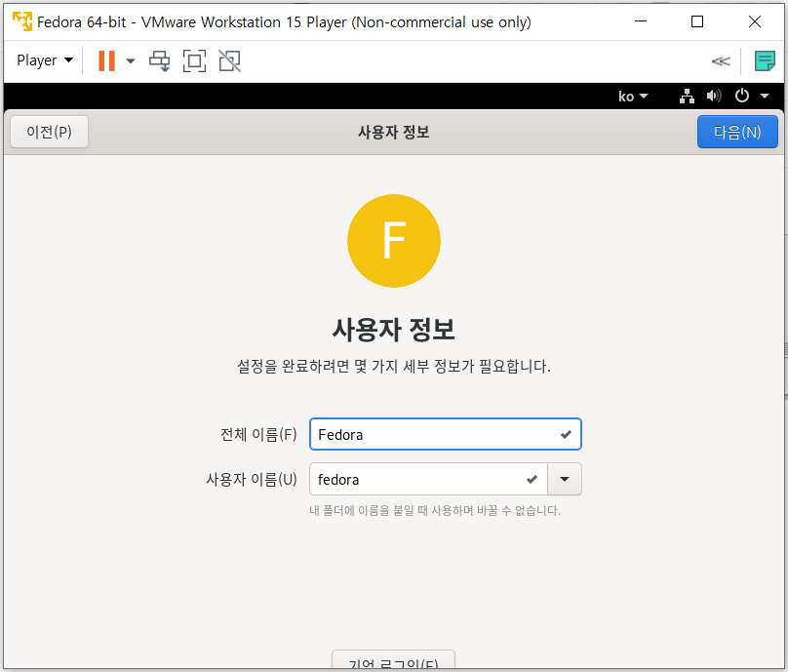The width and height of the screenshot is (788, 672).
Task: Pause the virtual machine
Action: coord(106,60)
